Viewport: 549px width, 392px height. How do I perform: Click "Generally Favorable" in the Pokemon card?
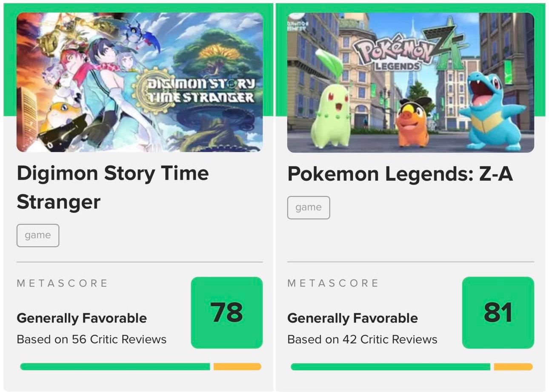tap(352, 318)
